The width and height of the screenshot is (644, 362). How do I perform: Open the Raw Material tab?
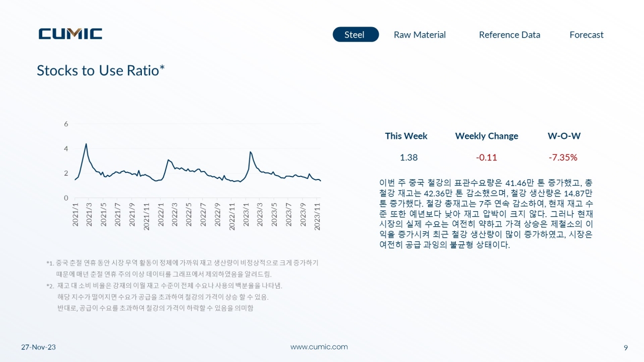(420, 35)
